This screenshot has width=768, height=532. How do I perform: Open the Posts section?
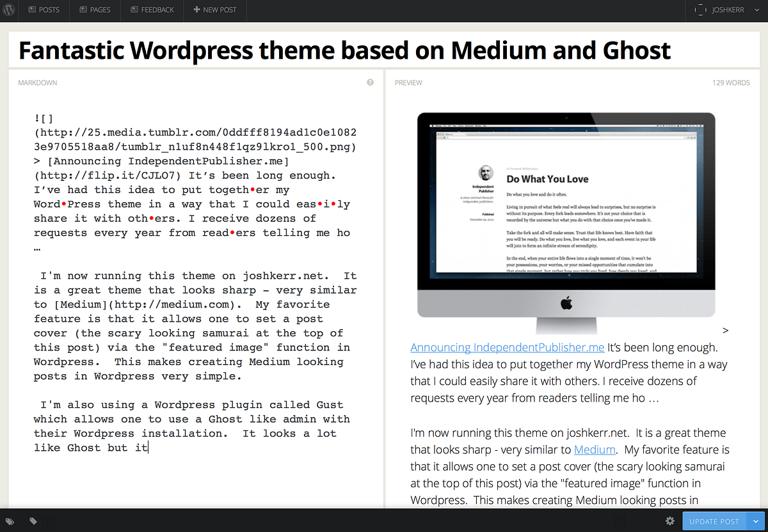(x=44, y=10)
